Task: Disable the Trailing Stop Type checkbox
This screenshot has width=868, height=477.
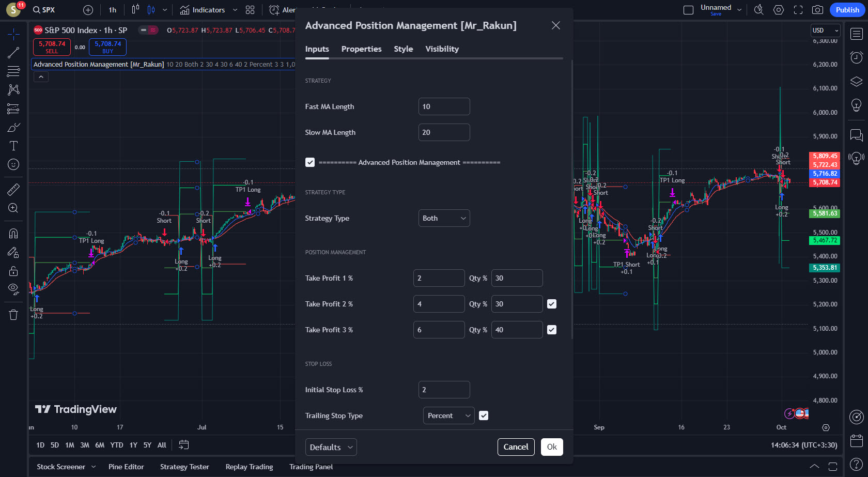Action: (484, 416)
